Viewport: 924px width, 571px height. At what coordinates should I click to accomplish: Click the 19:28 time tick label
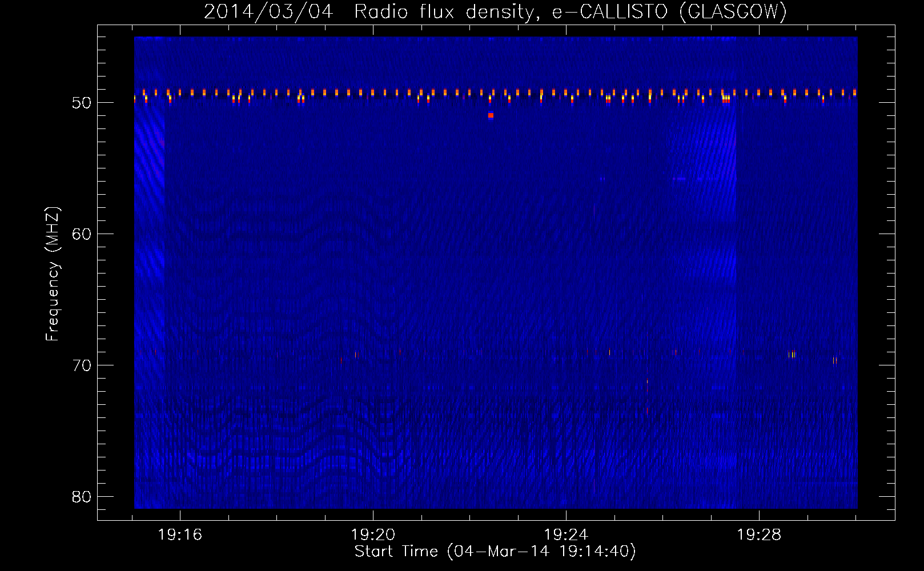click(759, 535)
